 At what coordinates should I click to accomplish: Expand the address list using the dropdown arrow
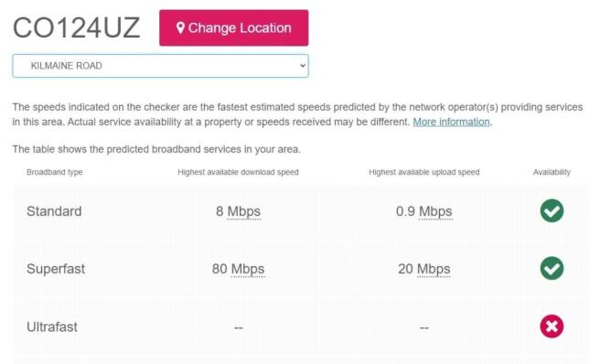pos(303,66)
